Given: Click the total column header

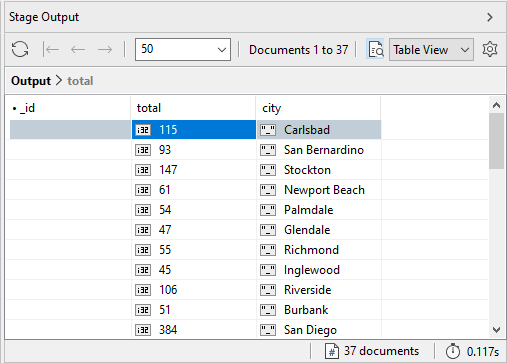Looking at the screenshot, I should pyautogui.click(x=193, y=108).
